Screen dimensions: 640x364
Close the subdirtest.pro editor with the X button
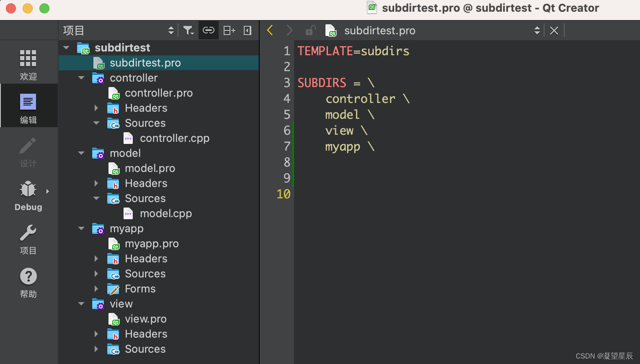point(554,30)
